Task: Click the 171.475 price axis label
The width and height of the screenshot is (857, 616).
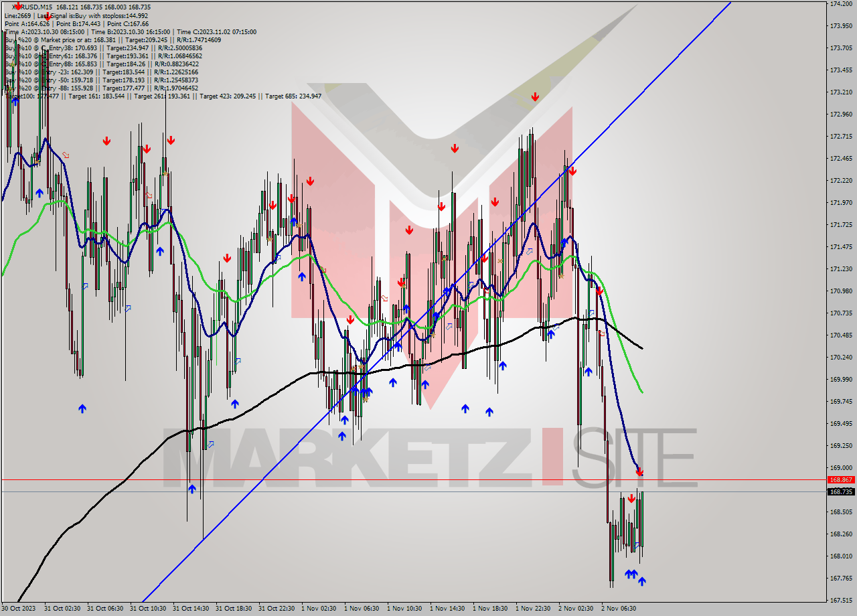Action: point(841,246)
